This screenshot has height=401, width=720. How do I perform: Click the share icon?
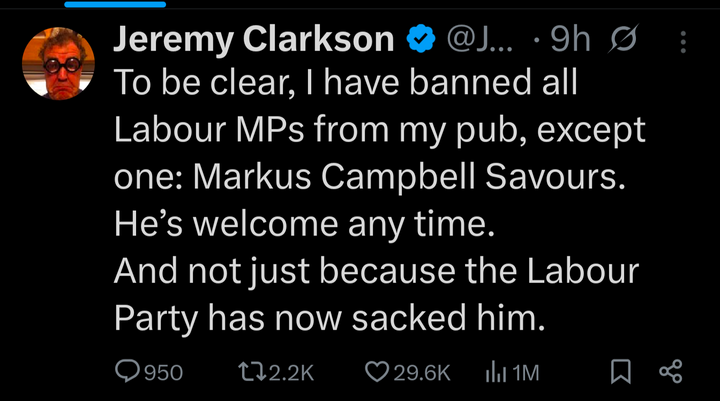pyautogui.click(x=671, y=372)
